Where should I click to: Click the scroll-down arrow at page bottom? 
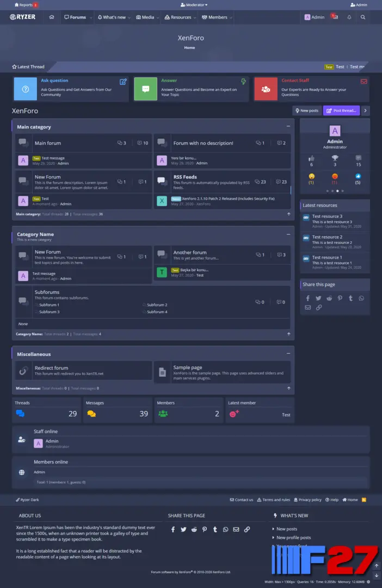(377, 575)
